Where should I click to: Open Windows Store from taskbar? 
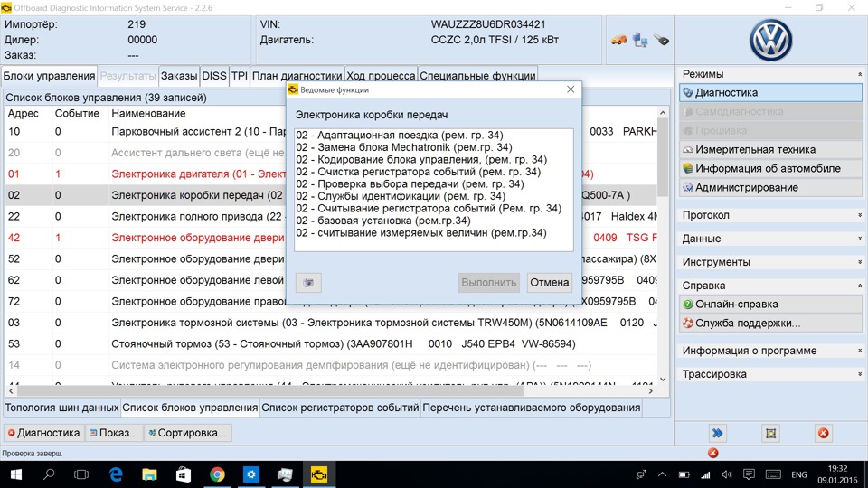[184, 474]
